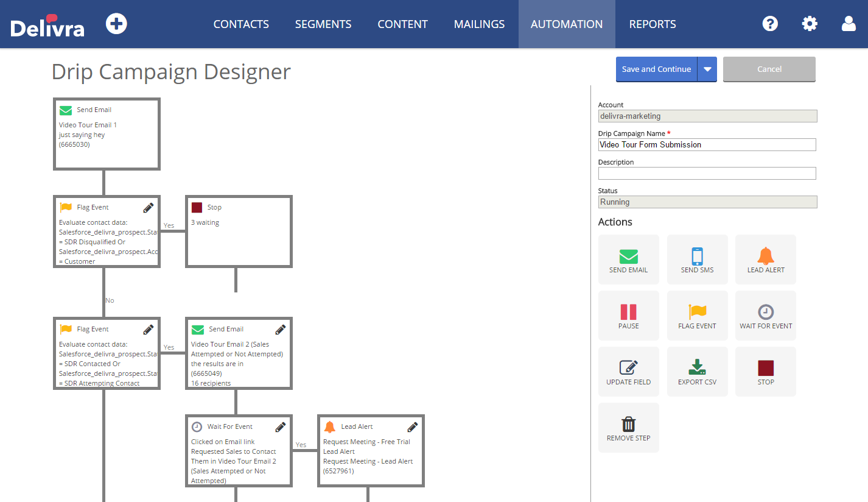The height and width of the screenshot is (502, 868).
Task: Click the red Stop step icon
Action: coord(197,208)
